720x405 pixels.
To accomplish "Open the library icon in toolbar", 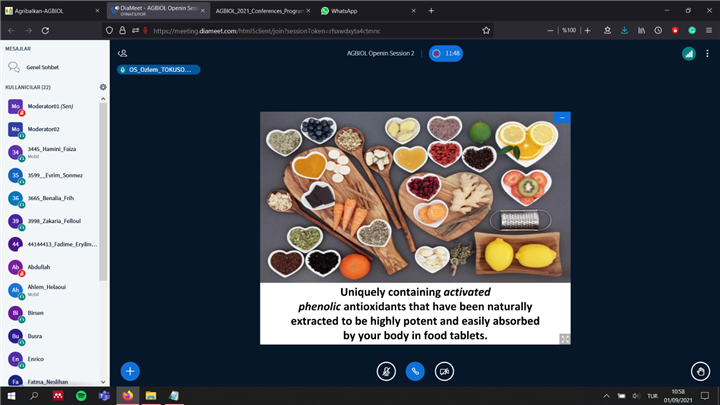I will pos(641,31).
